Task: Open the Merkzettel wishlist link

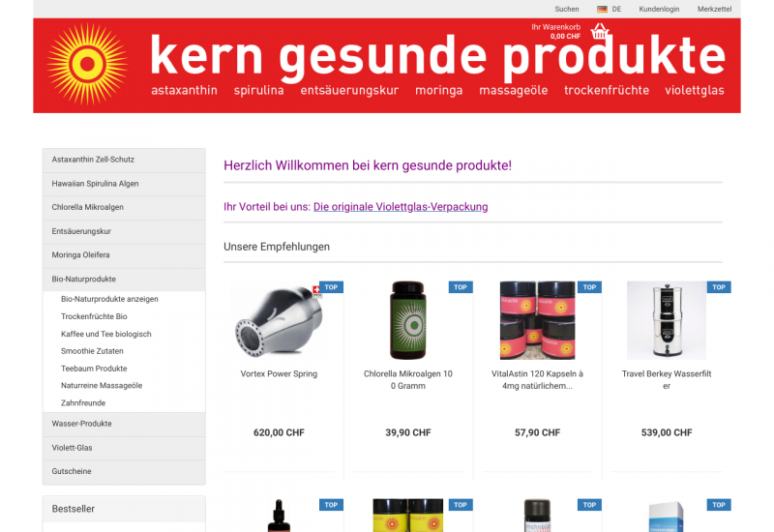Action: 714,9
